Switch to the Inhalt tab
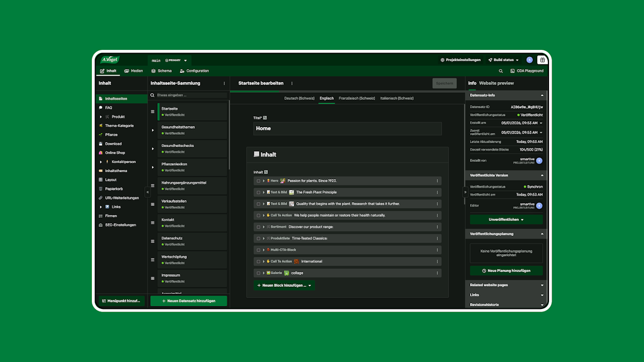644x362 pixels. click(108, 71)
